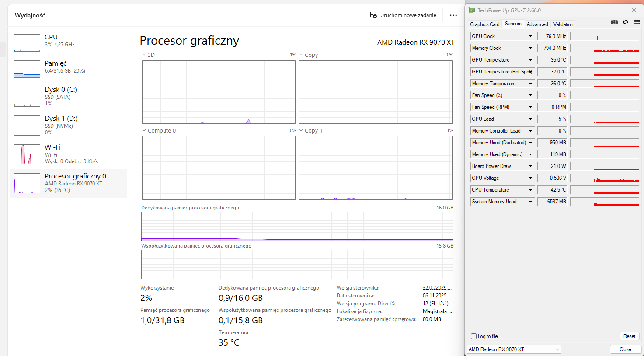The width and height of the screenshot is (644, 356).
Task: Open the GPU Clock sensor dropdown
Action: click(530, 36)
